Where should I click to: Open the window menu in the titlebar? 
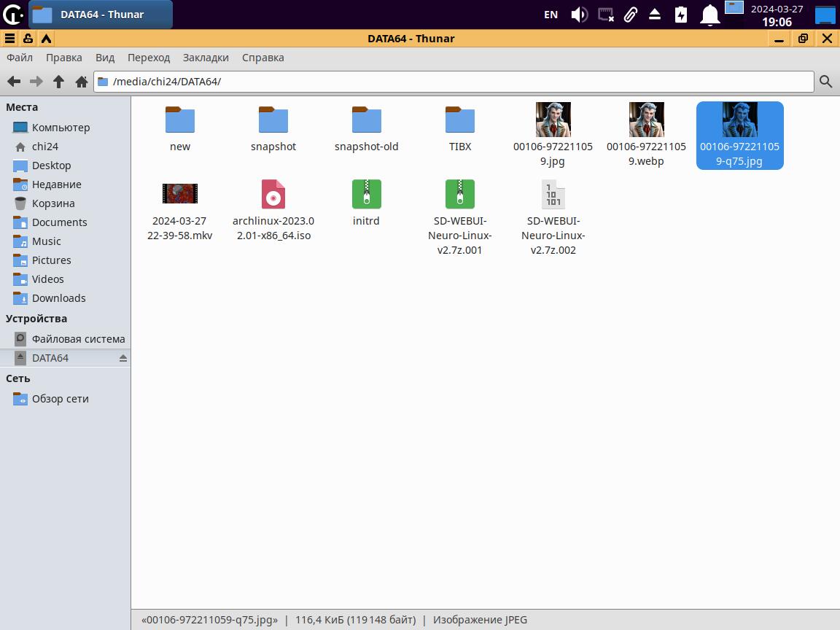pyautogui.click(x=9, y=39)
